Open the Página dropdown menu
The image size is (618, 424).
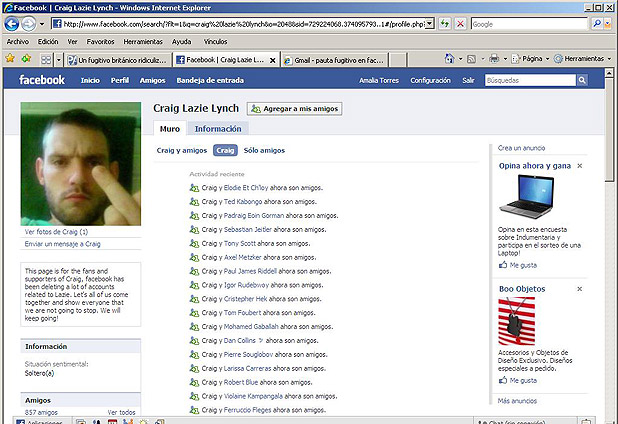[530, 59]
